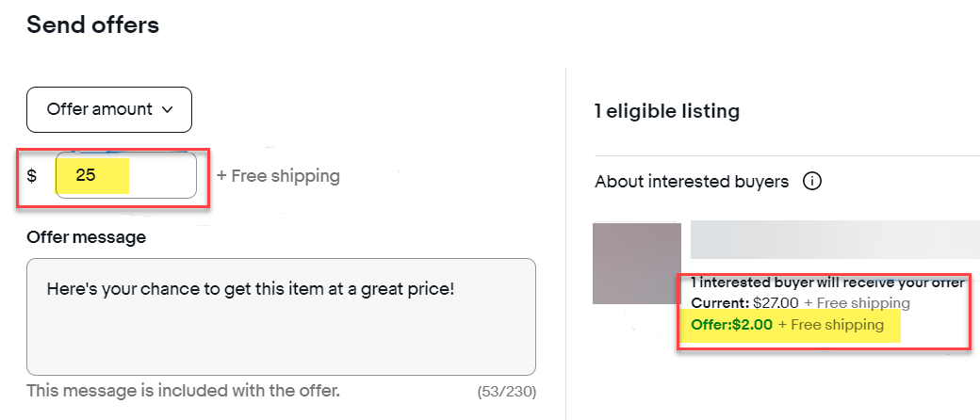
Task: Open the Offer amount dropdown
Action: (x=108, y=109)
